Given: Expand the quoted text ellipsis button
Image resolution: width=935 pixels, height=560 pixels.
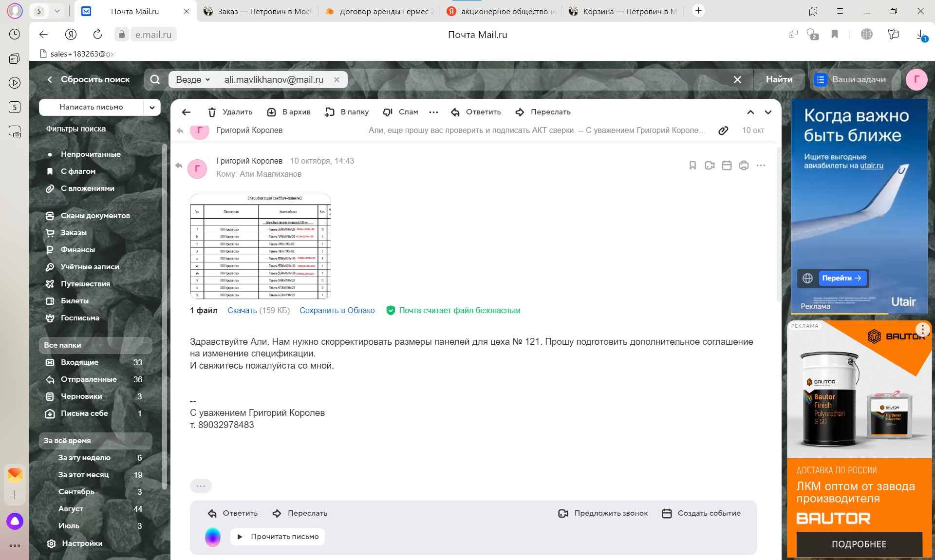Looking at the screenshot, I should [x=201, y=486].
